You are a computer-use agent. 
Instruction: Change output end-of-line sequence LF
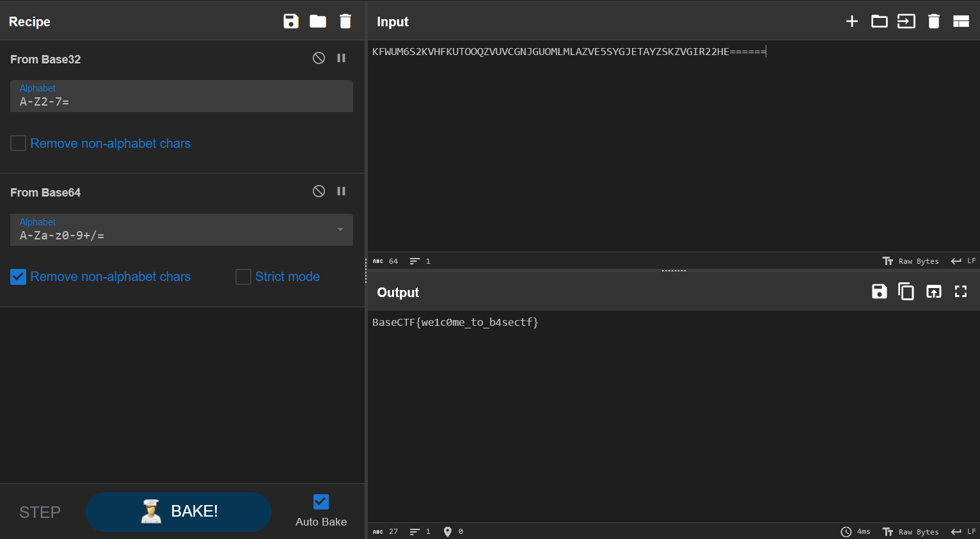963,532
